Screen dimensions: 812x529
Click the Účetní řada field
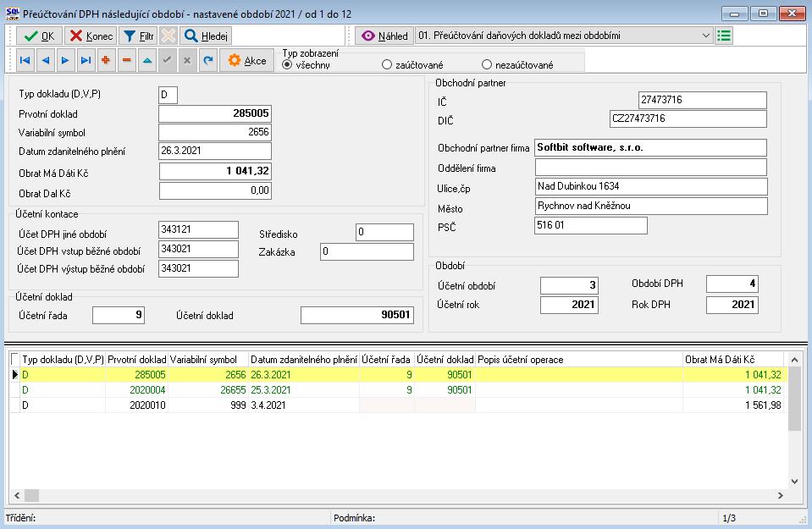click(119, 315)
